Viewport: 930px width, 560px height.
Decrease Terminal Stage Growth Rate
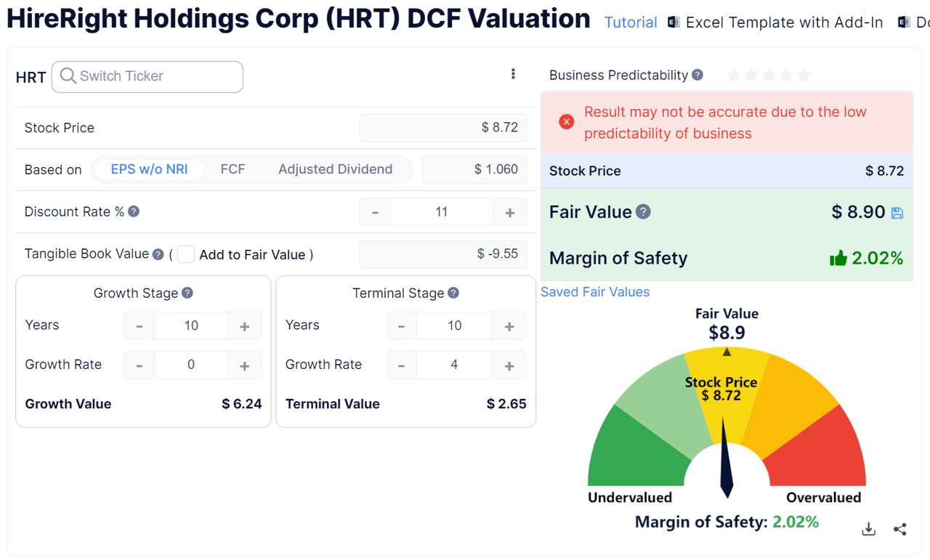click(401, 365)
